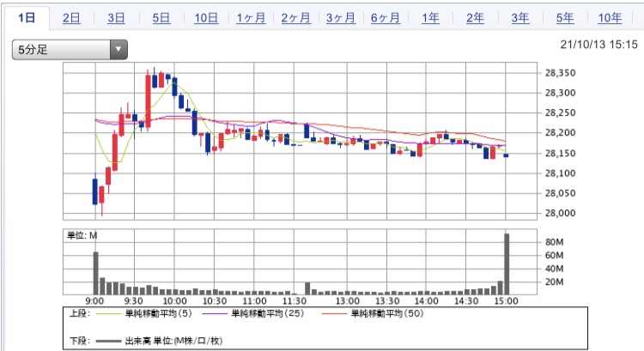View the 6ヶ月 chart range
Image resolution: width=644 pixels, height=351 pixels.
(x=386, y=18)
